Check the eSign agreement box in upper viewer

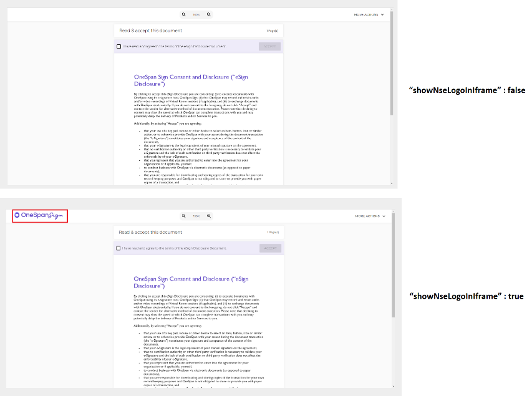(x=118, y=47)
